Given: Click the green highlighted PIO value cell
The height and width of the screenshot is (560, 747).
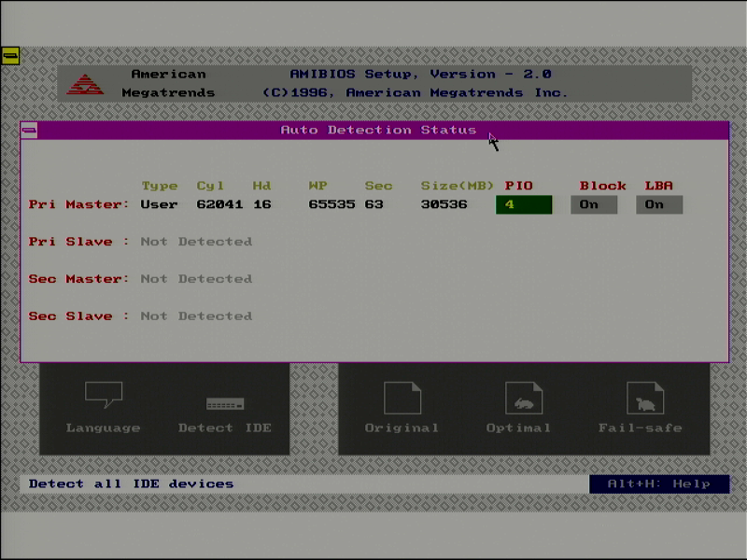Looking at the screenshot, I should tap(524, 203).
